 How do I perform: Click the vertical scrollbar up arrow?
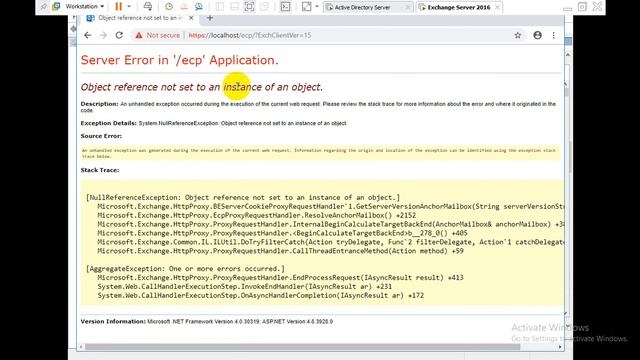(x=568, y=54)
